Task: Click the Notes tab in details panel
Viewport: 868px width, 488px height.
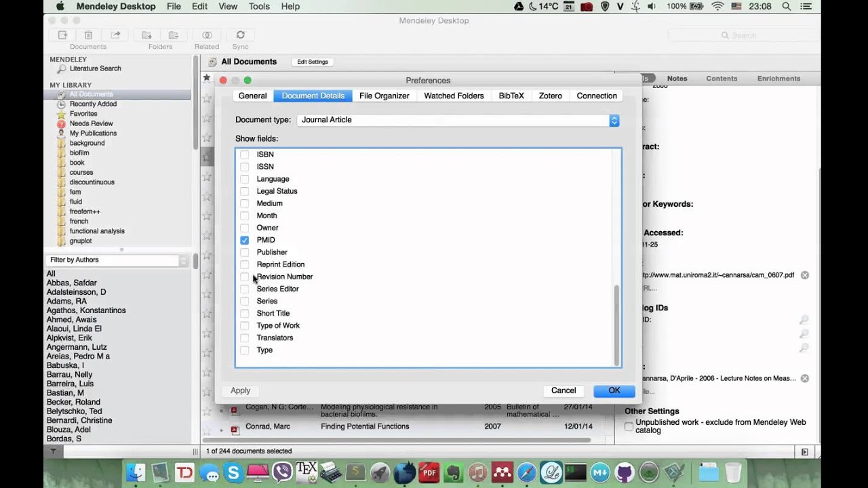Action: click(x=677, y=79)
